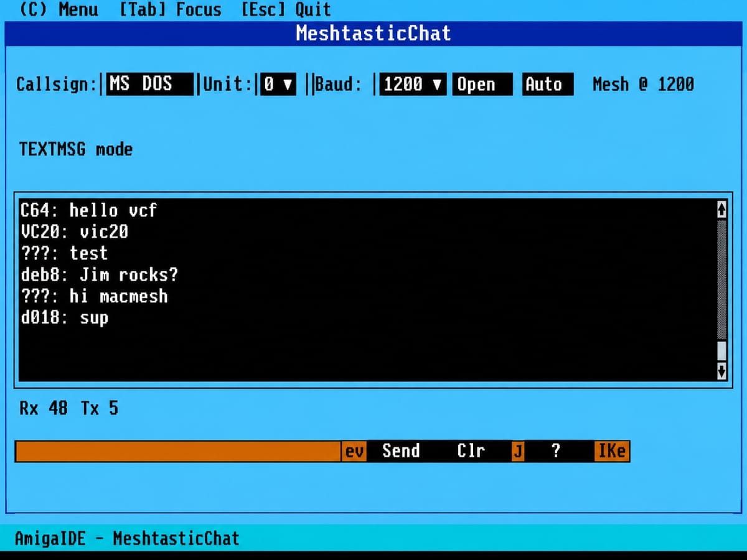The height and width of the screenshot is (560, 747).
Task: Select the 'VC20: vic20' message
Action: [74, 232]
